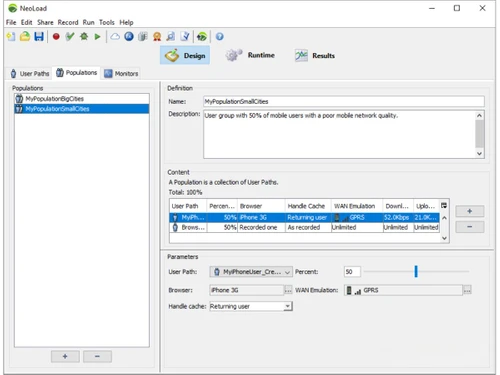Open the User Paths tab
This screenshot has width=500, height=375.
[30, 73]
